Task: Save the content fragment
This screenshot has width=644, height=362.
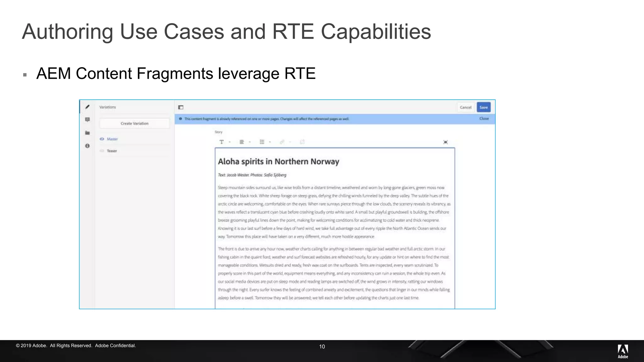Action: click(484, 107)
